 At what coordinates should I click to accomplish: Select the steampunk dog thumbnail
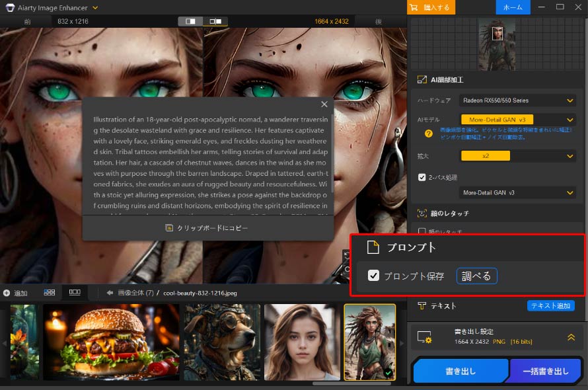[x=222, y=342]
